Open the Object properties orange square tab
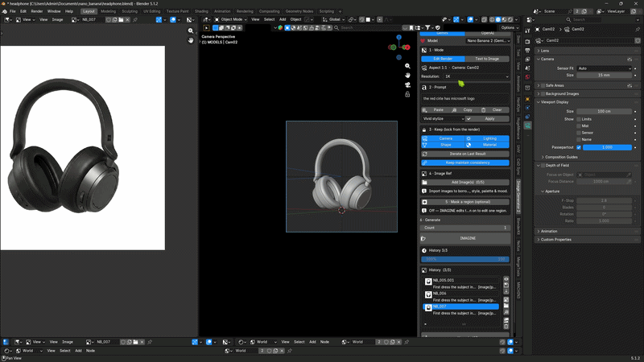Image resolution: width=644 pixels, height=362 pixels. [x=527, y=99]
